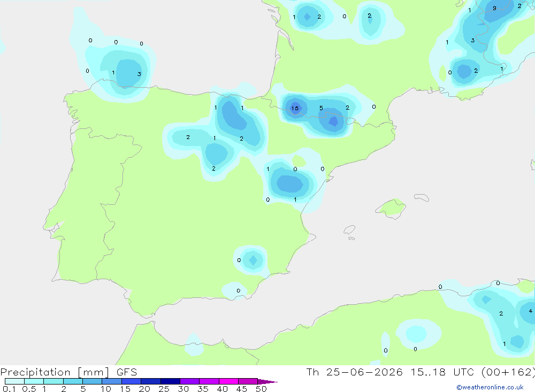The image size is (535, 392).
Task: Click the '15' precipitation value over the Pyrenees
Action: click(x=295, y=109)
